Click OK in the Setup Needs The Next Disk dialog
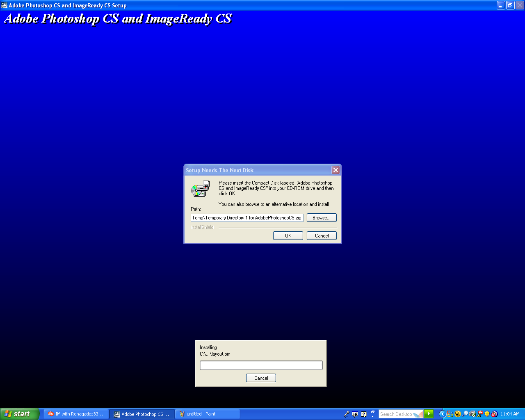Image resolution: width=525 pixels, height=420 pixels. tap(288, 235)
